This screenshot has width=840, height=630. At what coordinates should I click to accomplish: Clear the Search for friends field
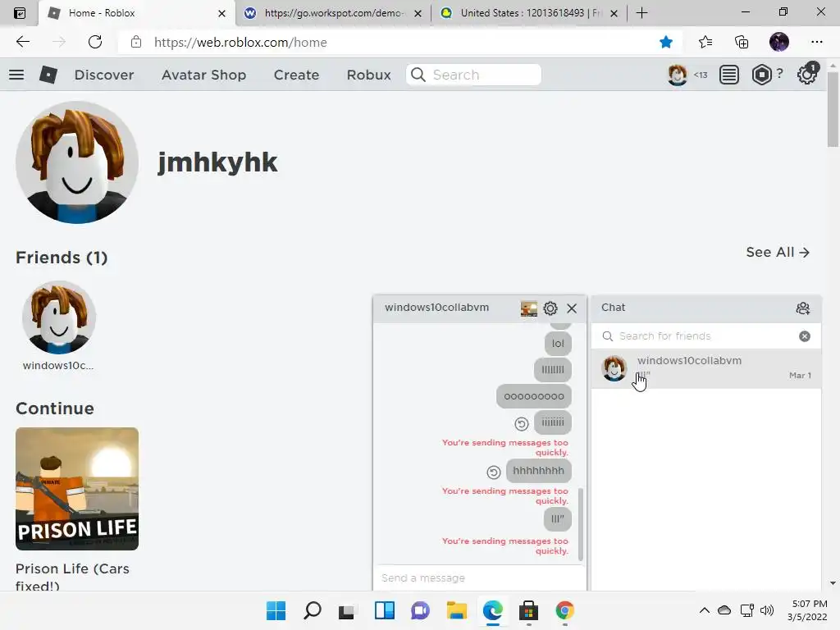click(805, 336)
